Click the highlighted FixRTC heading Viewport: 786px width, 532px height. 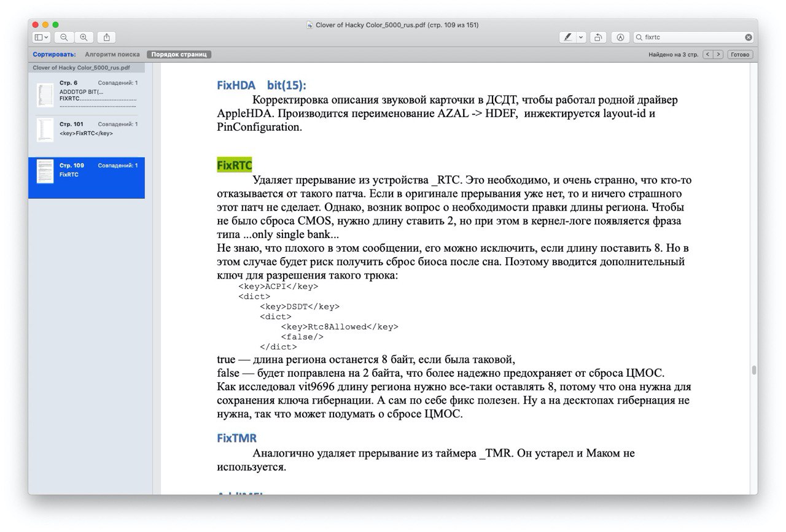tap(235, 166)
